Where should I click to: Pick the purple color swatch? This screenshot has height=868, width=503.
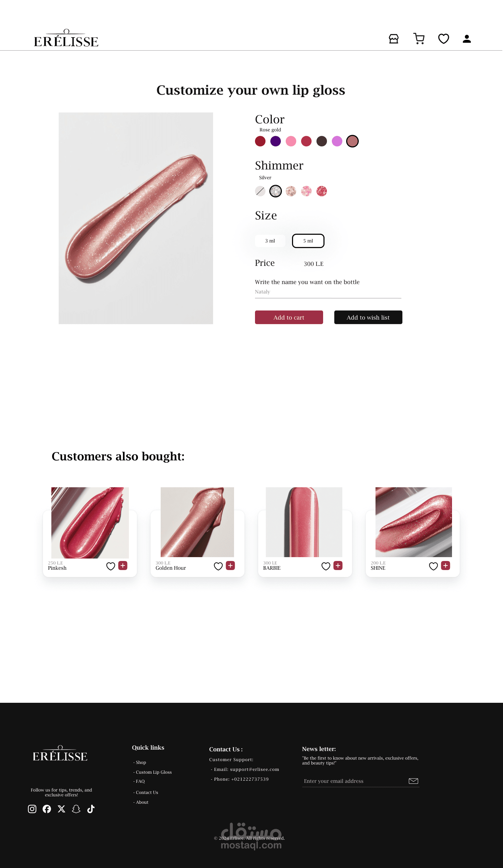(276, 141)
